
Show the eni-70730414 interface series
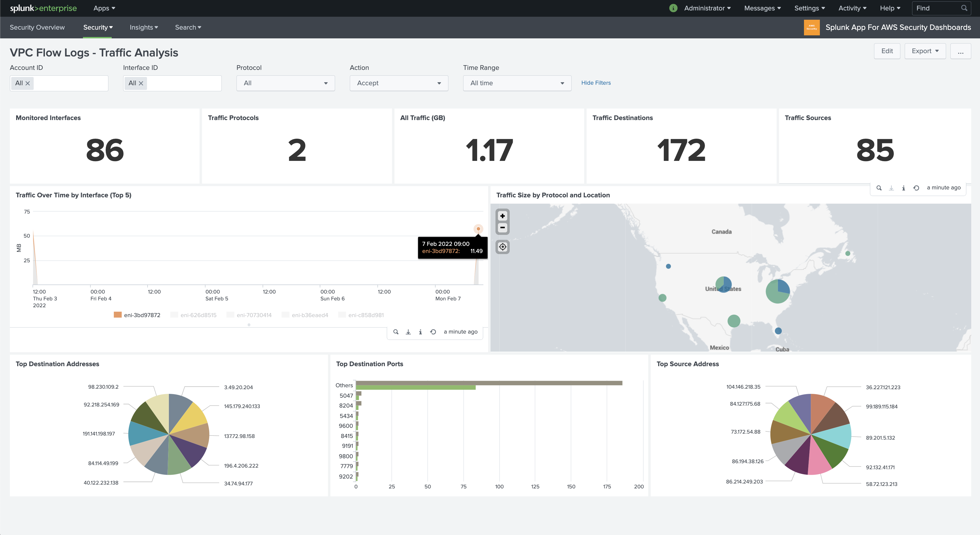[254, 315]
